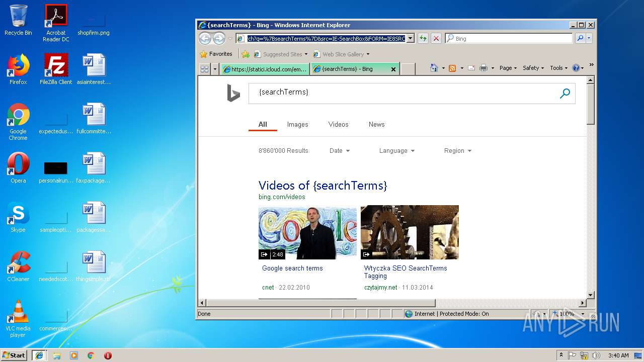
Task: Click the IE Forward navigation button
Action: click(219, 38)
